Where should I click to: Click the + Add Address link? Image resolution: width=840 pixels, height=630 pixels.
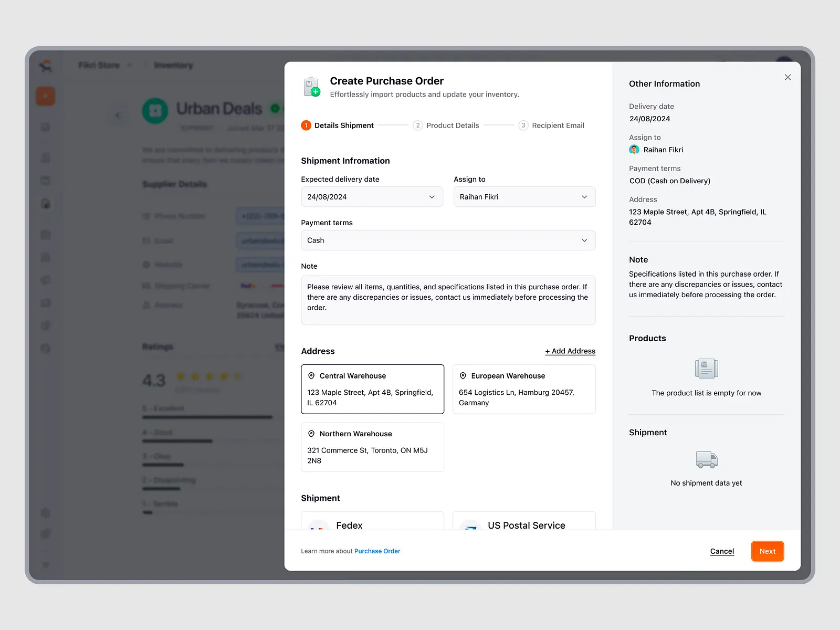coord(570,351)
